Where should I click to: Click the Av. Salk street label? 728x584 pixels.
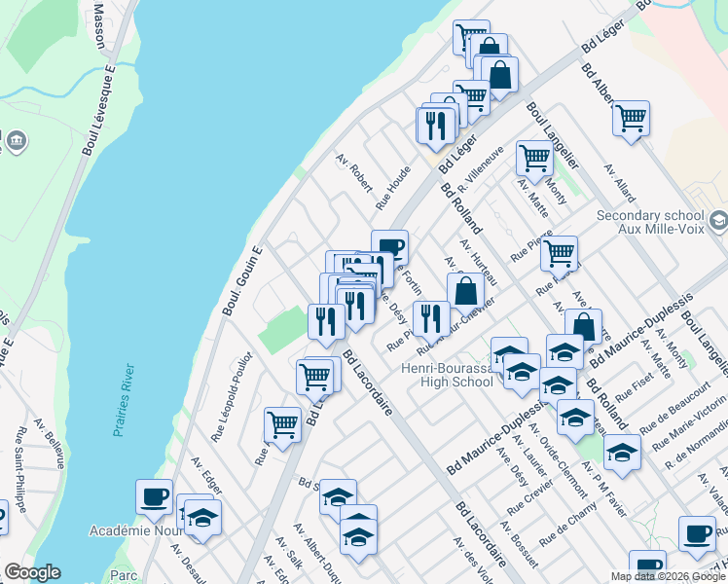289,554
